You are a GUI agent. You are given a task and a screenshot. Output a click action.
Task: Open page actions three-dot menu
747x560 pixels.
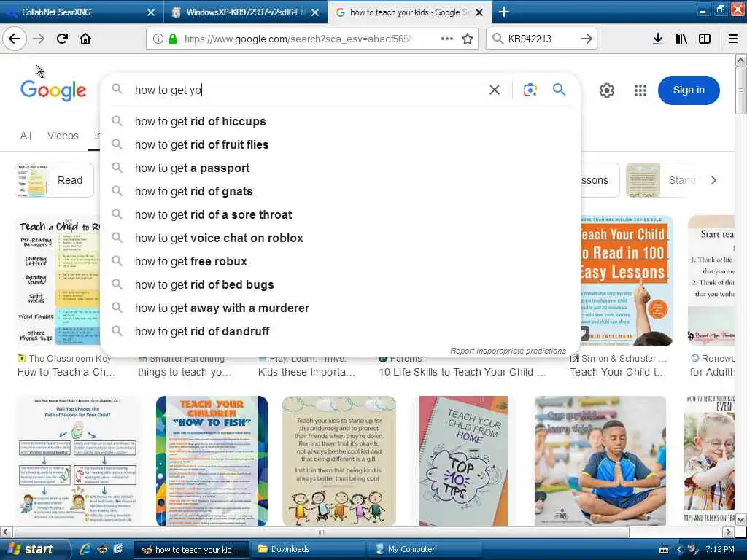pyautogui.click(x=447, y=39)
